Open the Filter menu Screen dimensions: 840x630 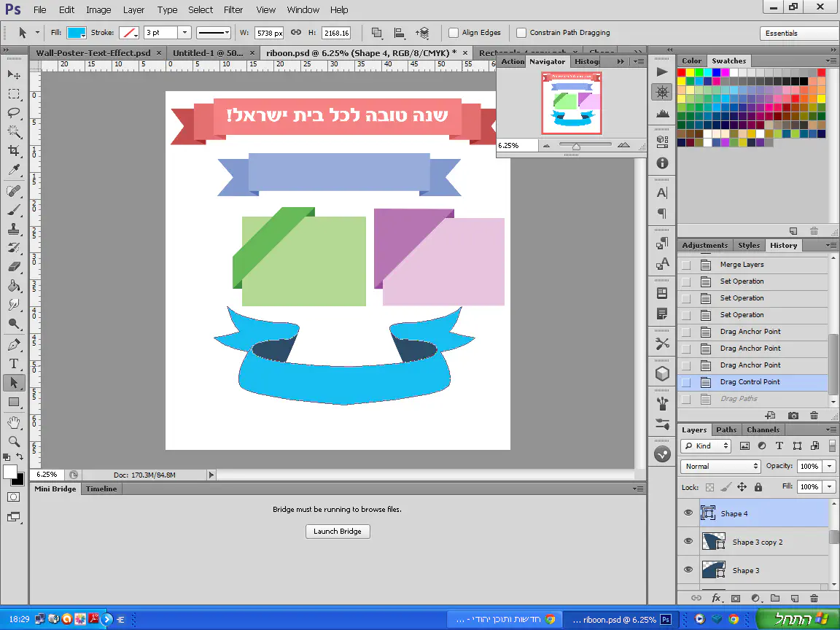coord(233,10)
